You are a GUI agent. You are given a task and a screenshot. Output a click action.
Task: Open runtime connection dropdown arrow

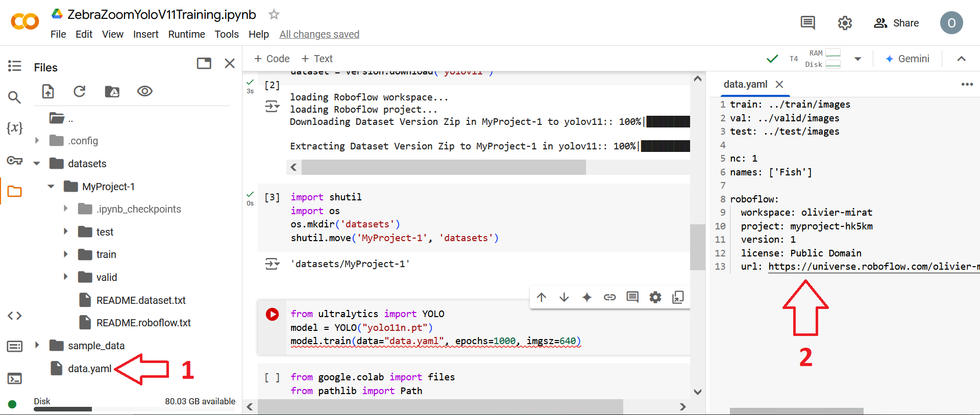[x=858, y=59]
